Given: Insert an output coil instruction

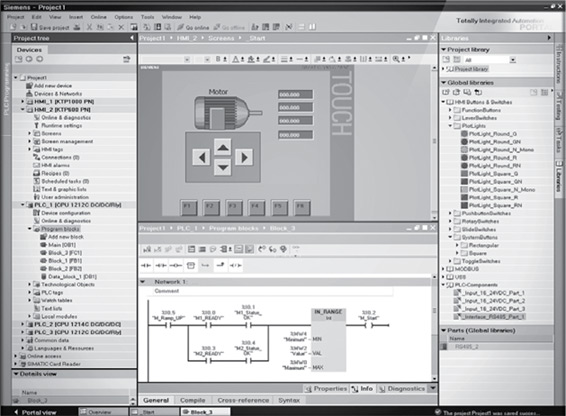Looking at the screenshot, I should point(176,265).
